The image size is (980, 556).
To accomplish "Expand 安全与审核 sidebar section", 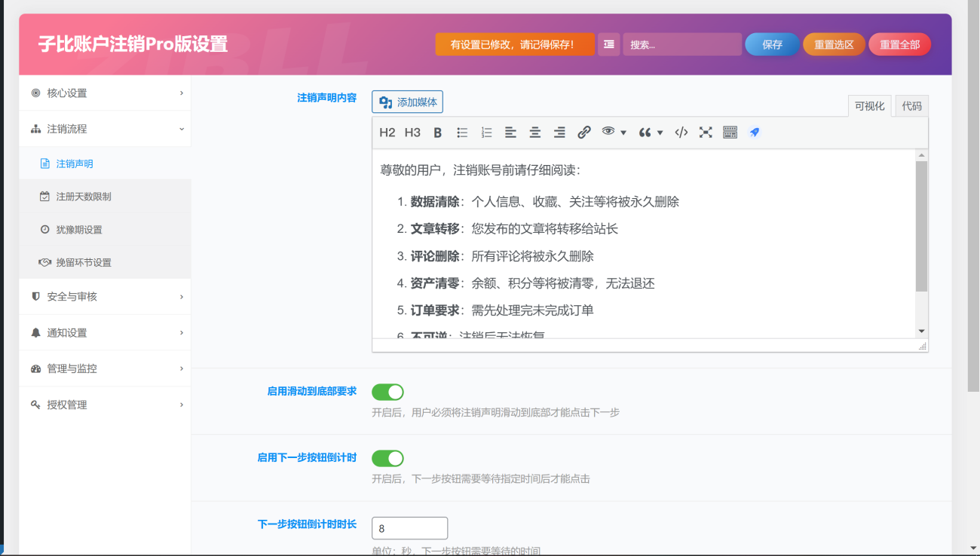I will coord(105,297).
